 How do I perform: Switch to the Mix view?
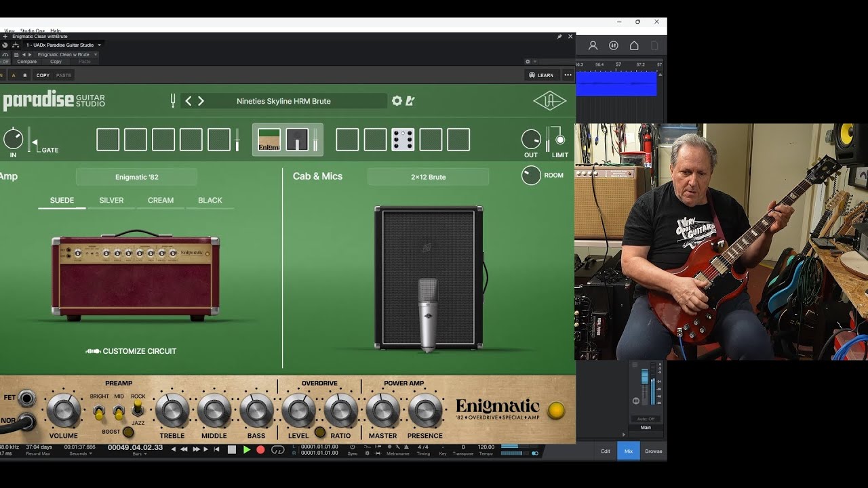point(628,451)
